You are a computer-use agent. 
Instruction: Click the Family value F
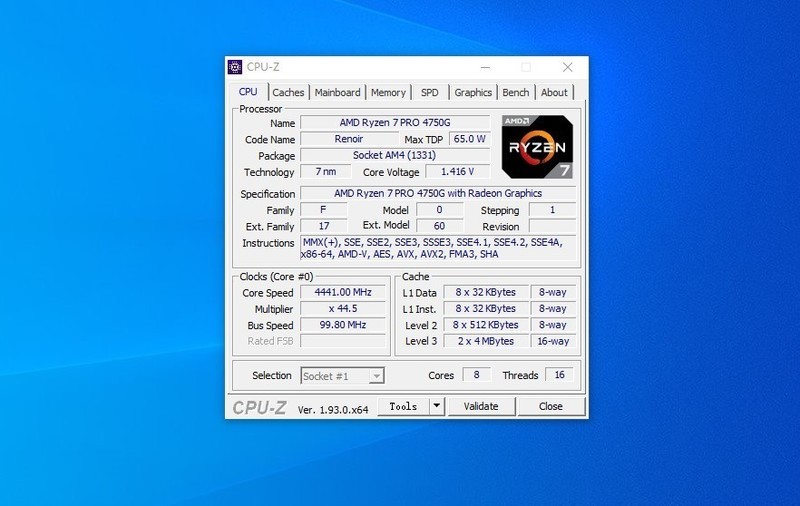pos(323,210)
